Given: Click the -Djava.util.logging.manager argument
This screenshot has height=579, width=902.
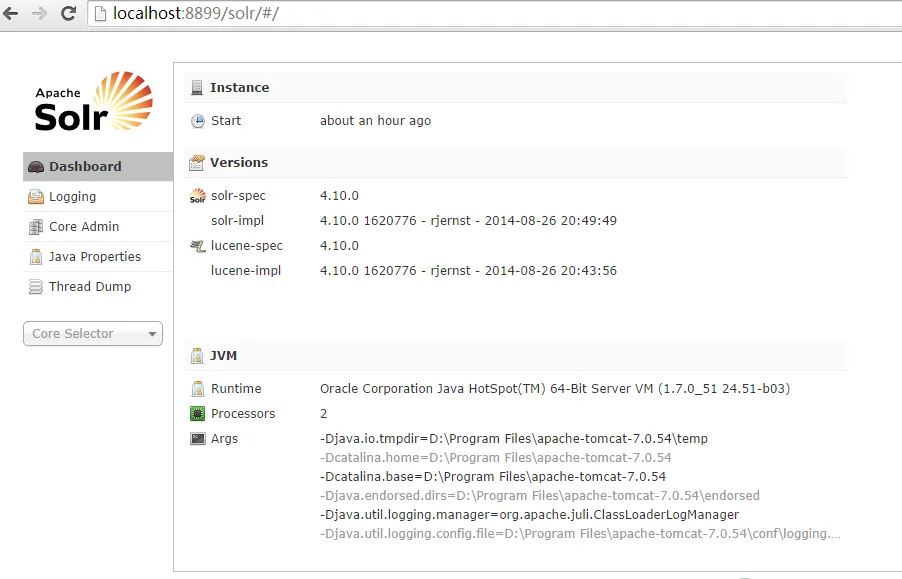Looking at the screenshot, I should click(529, 515).
